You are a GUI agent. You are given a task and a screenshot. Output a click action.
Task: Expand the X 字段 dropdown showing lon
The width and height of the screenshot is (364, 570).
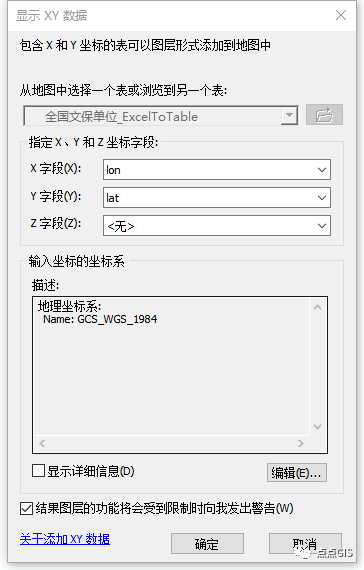click(x=217, y=169)
